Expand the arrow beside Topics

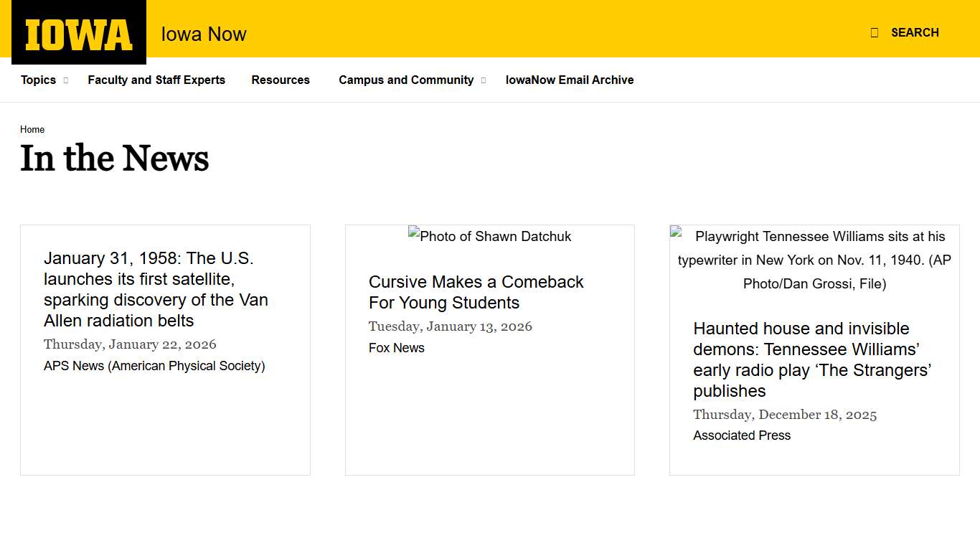pos(65,80)
